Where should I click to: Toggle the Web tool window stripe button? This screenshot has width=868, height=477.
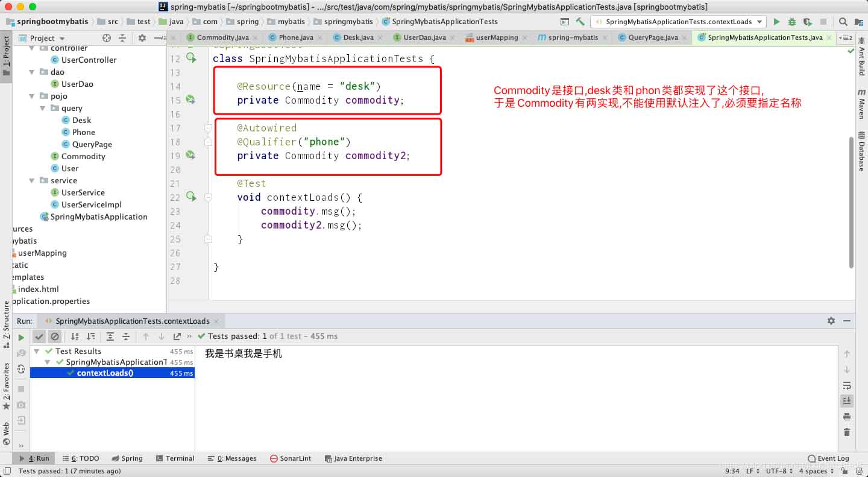click(6, 433)
